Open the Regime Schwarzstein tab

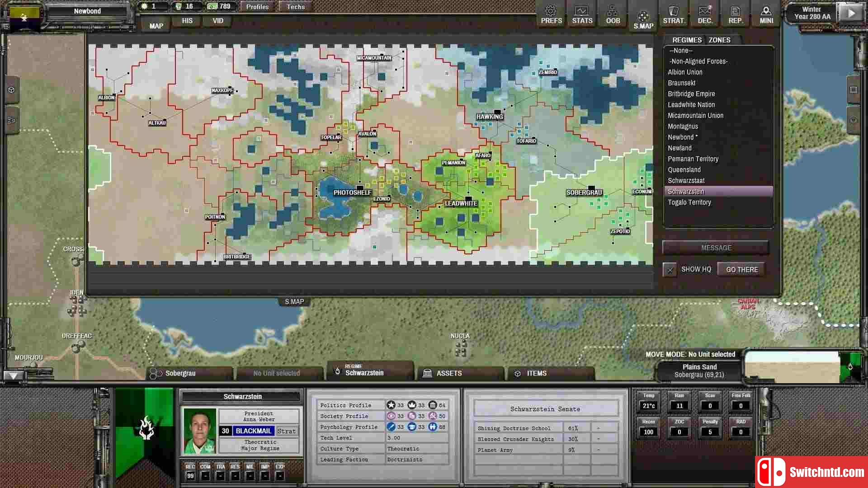point(370,370)
